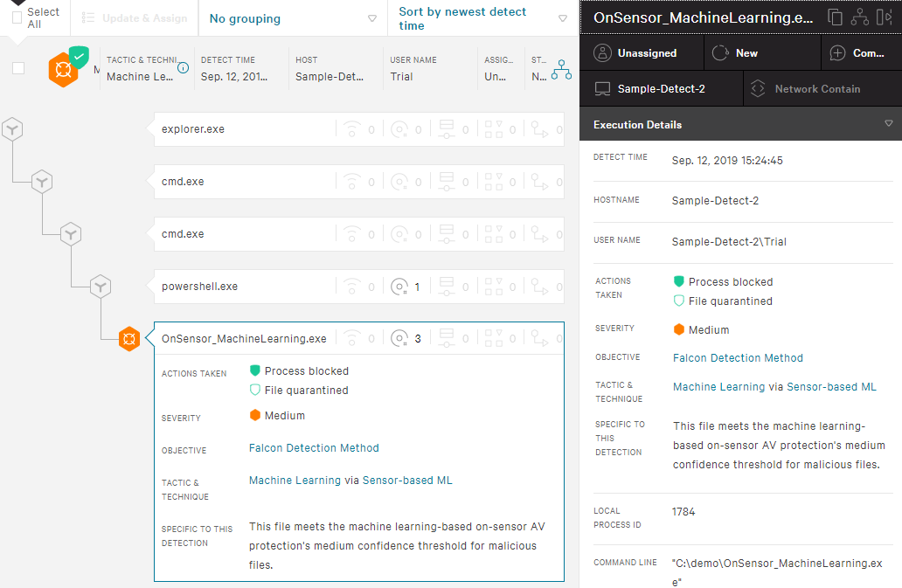Select the second cmd.exe tree node hexagon
Image resolution: width=902 pixels, height=588 pixels.
[71, 234]
